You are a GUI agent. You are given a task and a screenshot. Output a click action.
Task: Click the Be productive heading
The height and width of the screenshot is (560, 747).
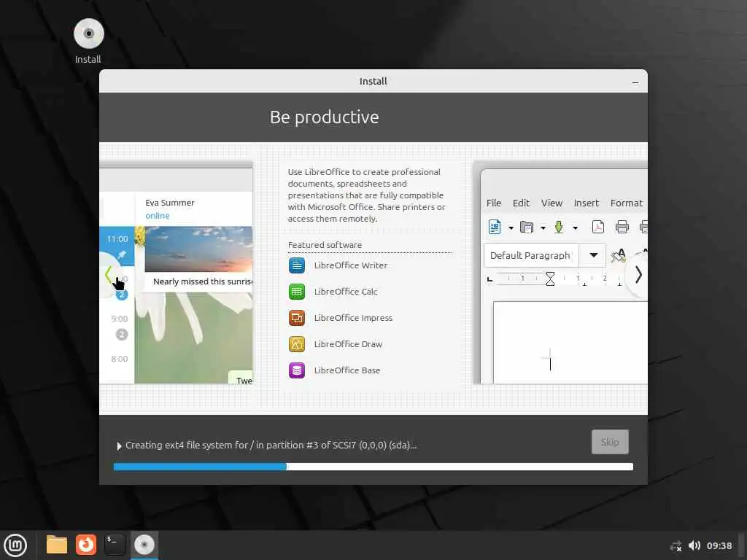[x=325, y=117]
